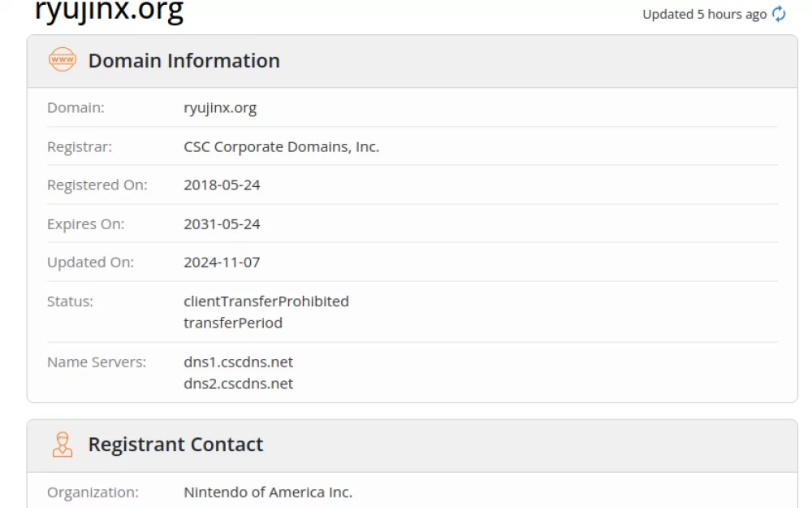The height and width of the screenshot is (508, 812).
Task: Click the 2018-05-24 registration date
Action: [222, 185]
